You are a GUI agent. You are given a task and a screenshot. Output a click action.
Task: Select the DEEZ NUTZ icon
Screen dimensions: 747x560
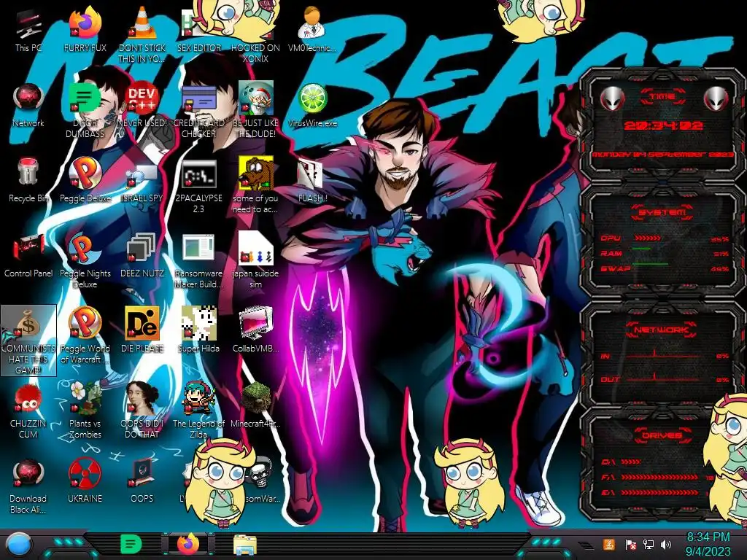142,255
